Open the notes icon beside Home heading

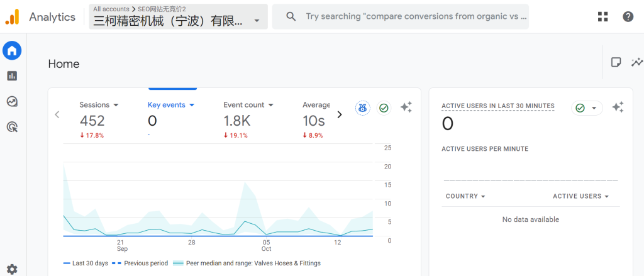pyautogui.click(x=616, y=62)
